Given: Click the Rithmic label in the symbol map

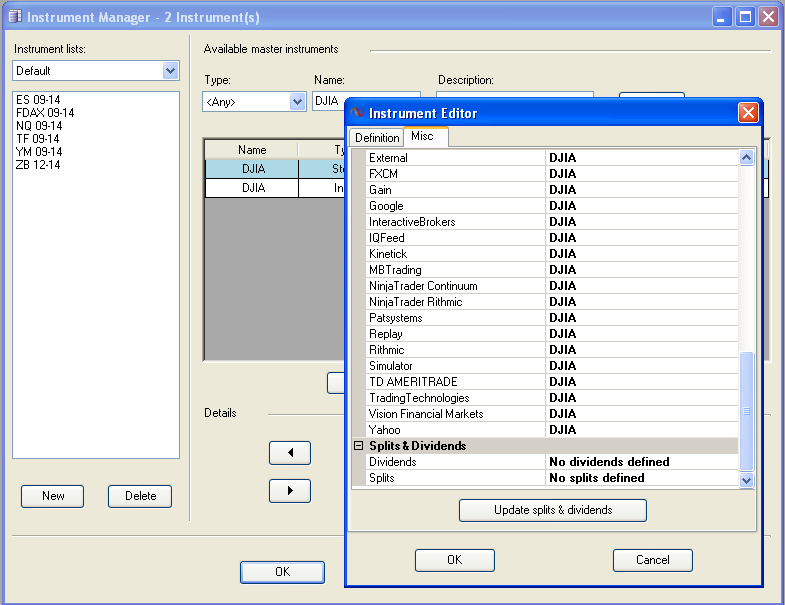Looking at the screenshot, I should coord(386,350).
